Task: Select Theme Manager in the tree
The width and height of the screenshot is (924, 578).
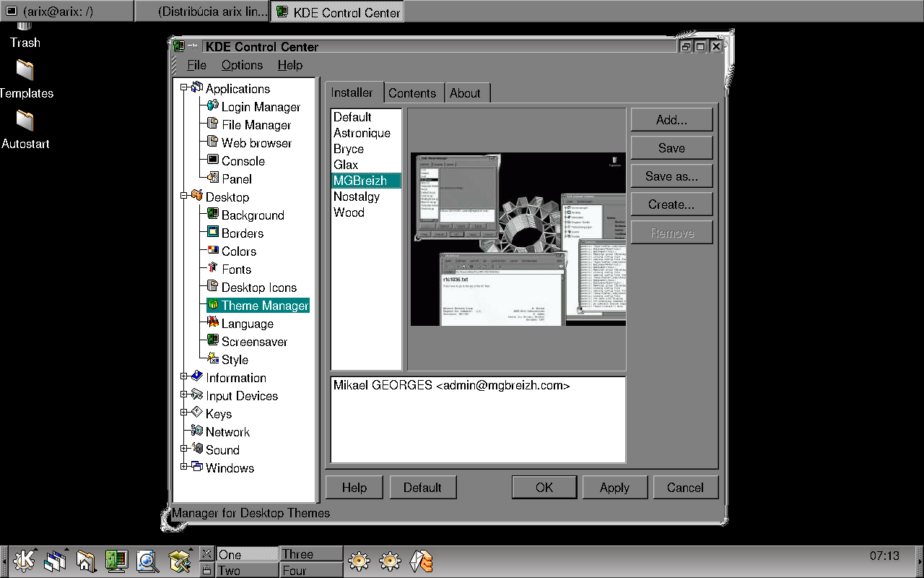Action: coord(258,306)
